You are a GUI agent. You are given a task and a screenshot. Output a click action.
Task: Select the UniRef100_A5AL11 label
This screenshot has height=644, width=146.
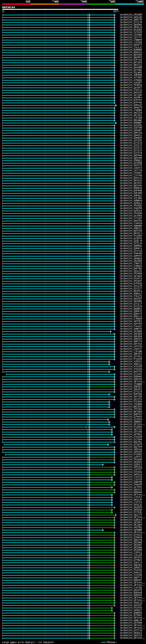click(x=131, y=364)
